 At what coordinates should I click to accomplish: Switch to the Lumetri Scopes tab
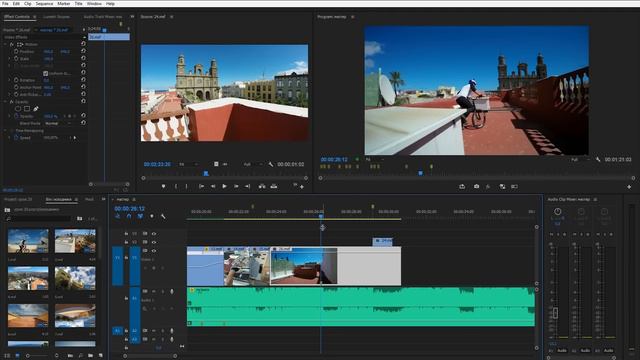pyautogui.click(x=56, y=17)
